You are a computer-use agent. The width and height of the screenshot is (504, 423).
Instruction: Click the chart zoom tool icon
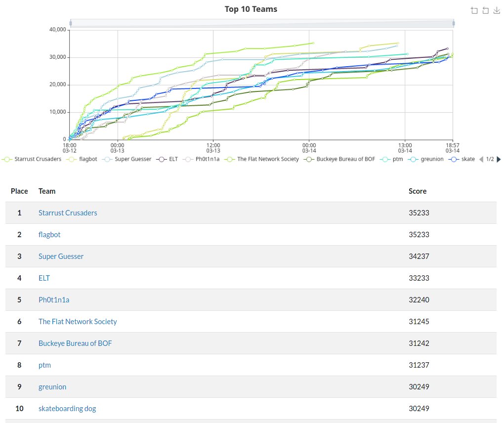tap(474, 10)
